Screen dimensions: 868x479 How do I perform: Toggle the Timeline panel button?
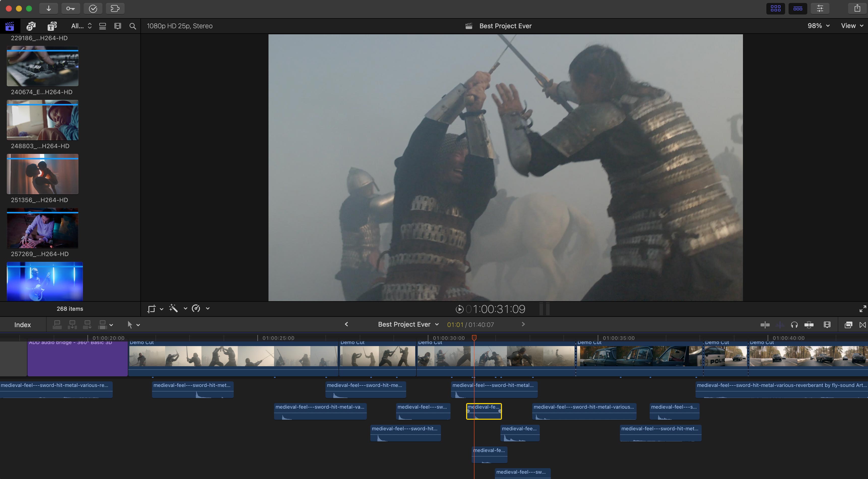798,8
